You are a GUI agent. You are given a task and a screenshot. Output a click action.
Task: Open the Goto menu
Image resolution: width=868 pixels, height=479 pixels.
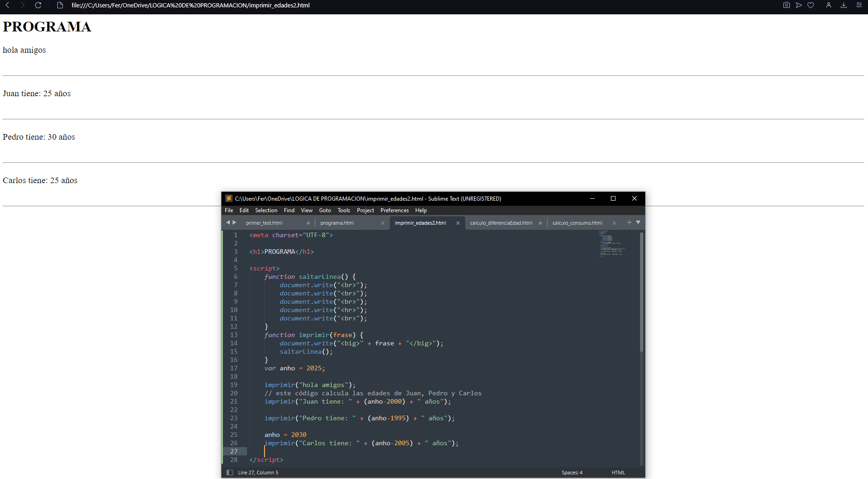325,210
